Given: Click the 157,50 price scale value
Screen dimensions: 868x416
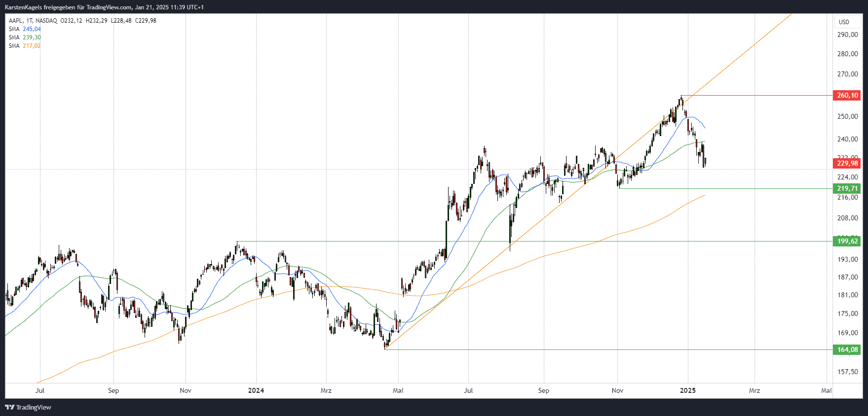Looking at the screenshot, I should pyautogui.click(x=847, y=372).
